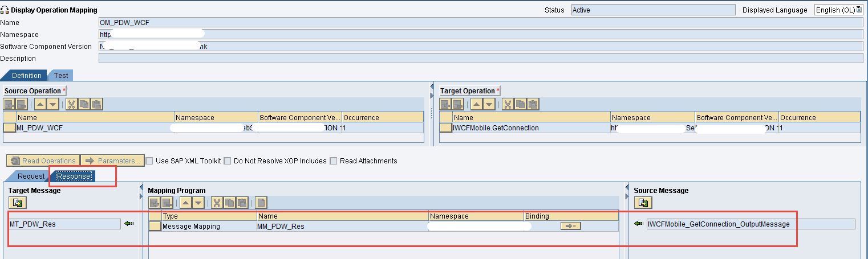Click Paste icon in Target Operation toolbar
Viewport: 868px width, 259px height.
point(533,104)
